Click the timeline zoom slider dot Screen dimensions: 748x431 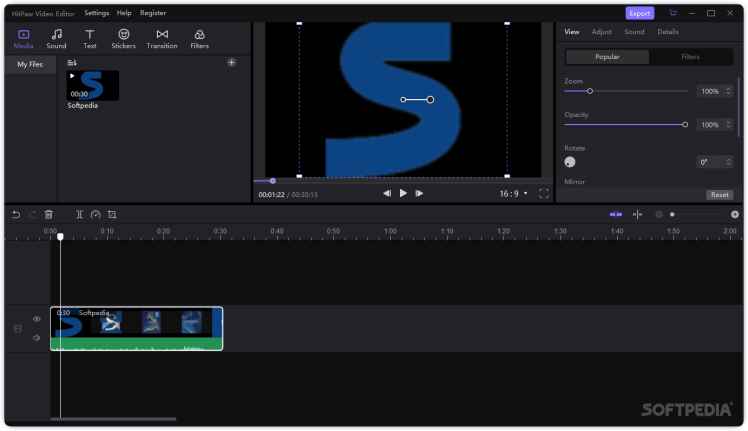pyautogui.click(x=672, y=215)
